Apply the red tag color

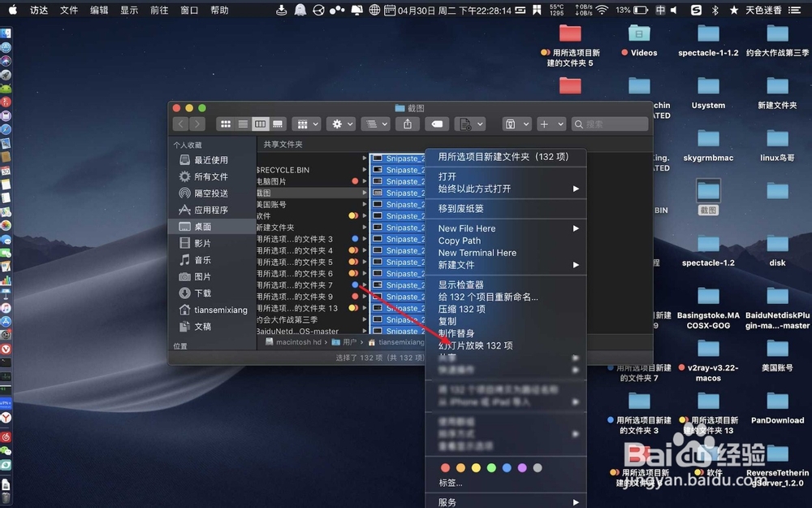[445, 468]
